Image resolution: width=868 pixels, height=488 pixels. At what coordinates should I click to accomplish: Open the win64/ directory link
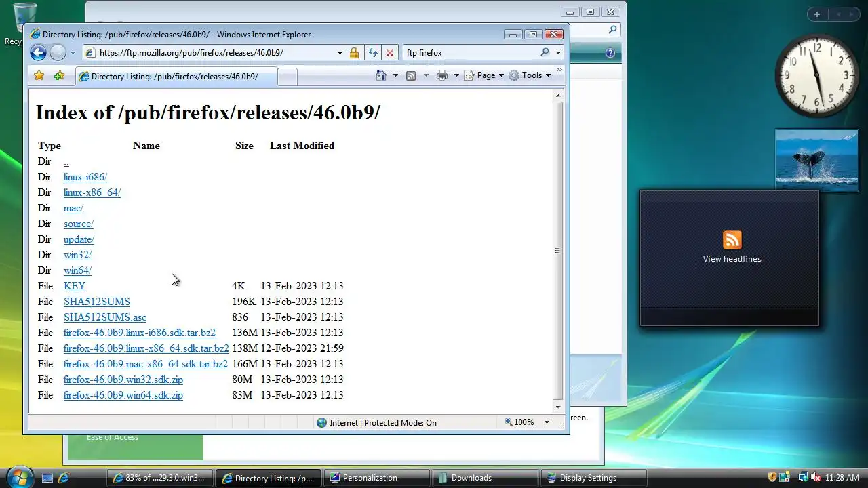(77, 270)
